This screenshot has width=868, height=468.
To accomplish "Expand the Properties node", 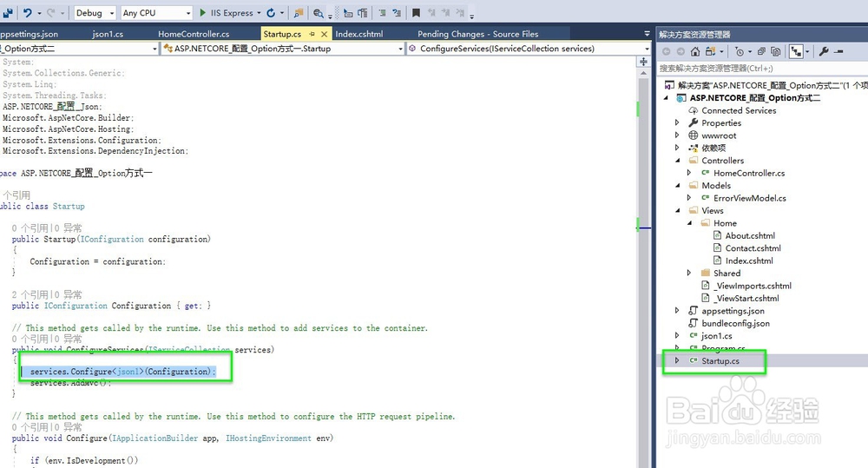I will (677, 122).
